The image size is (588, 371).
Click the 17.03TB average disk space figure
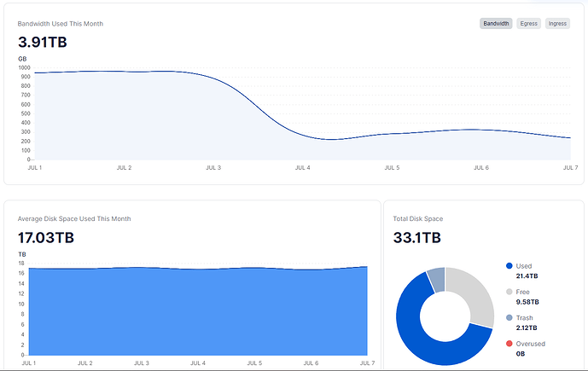pos(46,237)
